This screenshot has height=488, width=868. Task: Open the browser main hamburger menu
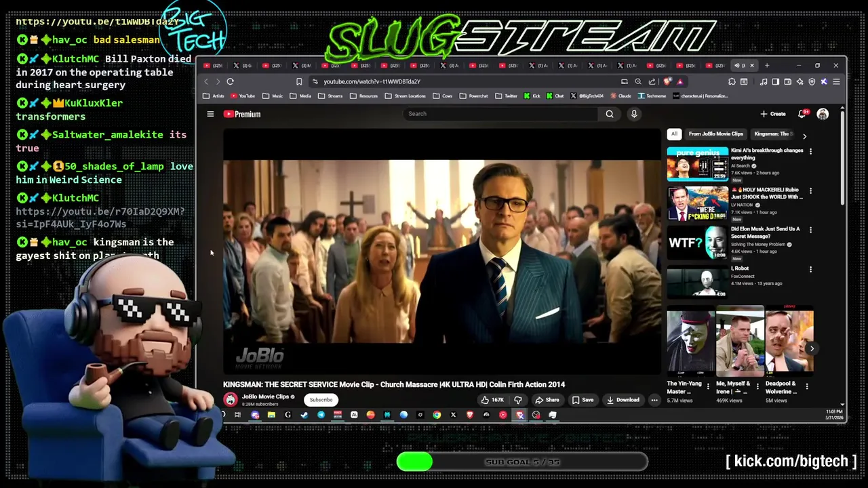point(836,81)
